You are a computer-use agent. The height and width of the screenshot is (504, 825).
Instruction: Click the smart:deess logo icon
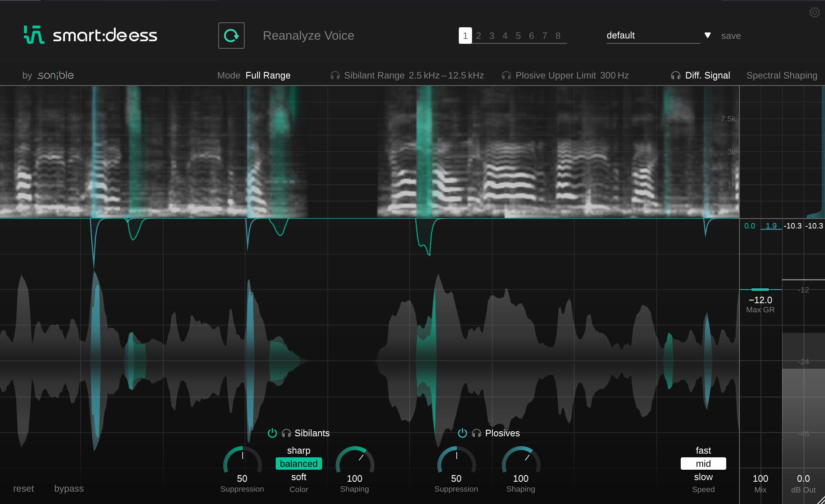pyautogui.click(x=34, y=35)
